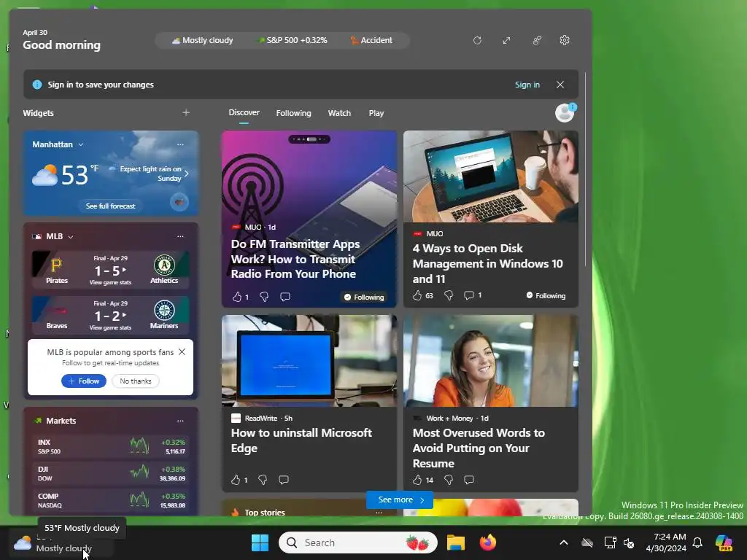Open comments on the Disk Management article

pyautogui.click(x=469, y=296)
